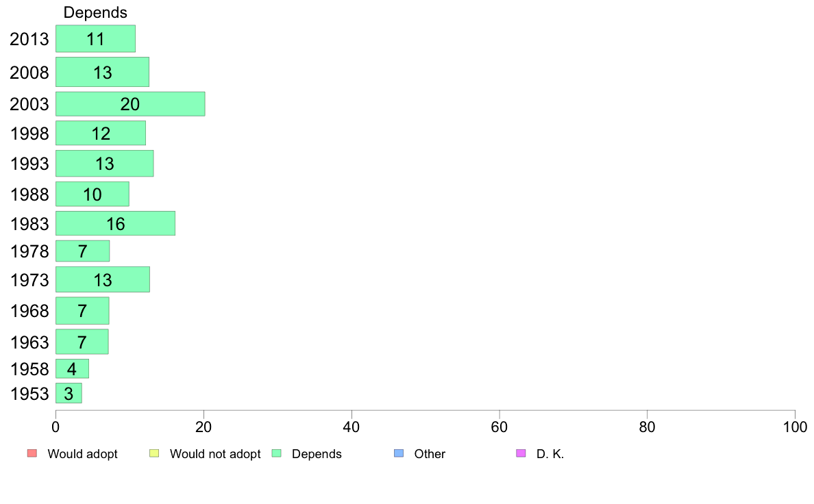Click the yellow Would not adopt legend swatch
814x504 pixels.
coord(154,453)
